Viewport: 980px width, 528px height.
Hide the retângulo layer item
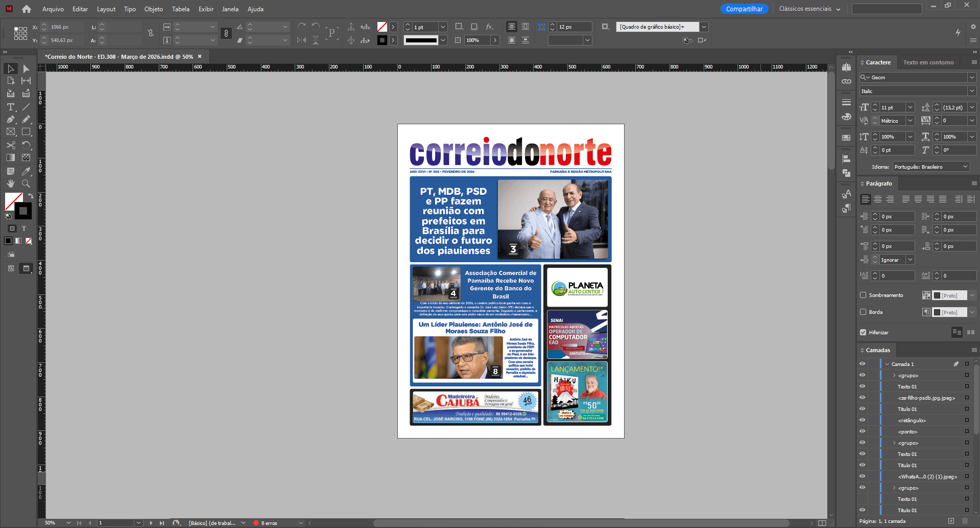(862, 420)
